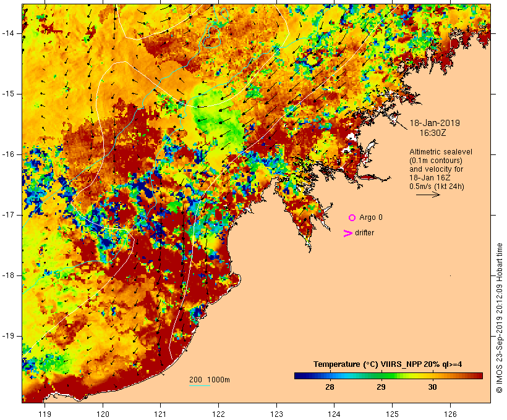Image resolution: width=507 pixels, height=420 pixels.
Task: Click the IMOS copyright timestamp text
Action: tap(499, 318)
